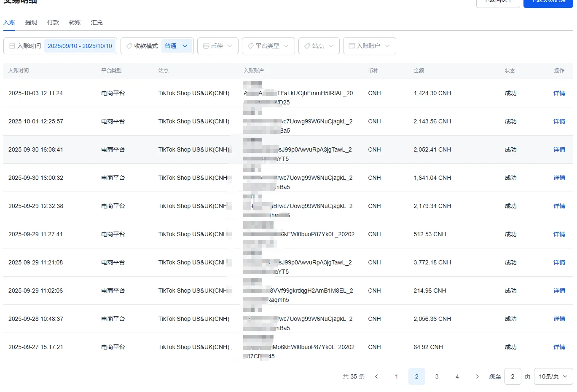Viewport: 577px width, 392px height.
Task: Click the 平台类型 column header
Action: 111,71
